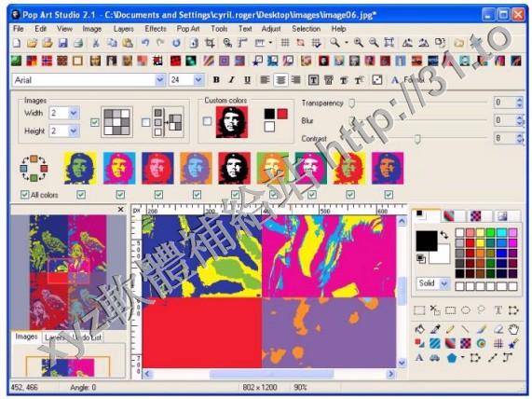Select the eraser tool
The image size is (532, 399).
click(498, 329)
